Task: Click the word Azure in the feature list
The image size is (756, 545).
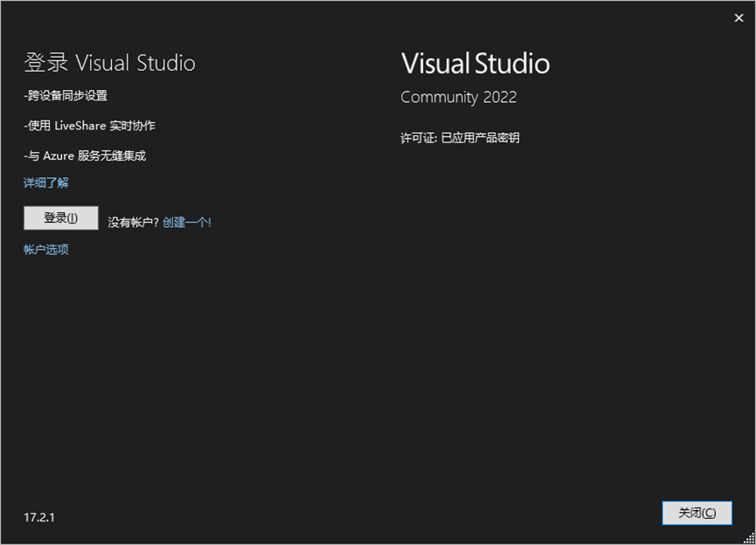Action: pos(59,156)
